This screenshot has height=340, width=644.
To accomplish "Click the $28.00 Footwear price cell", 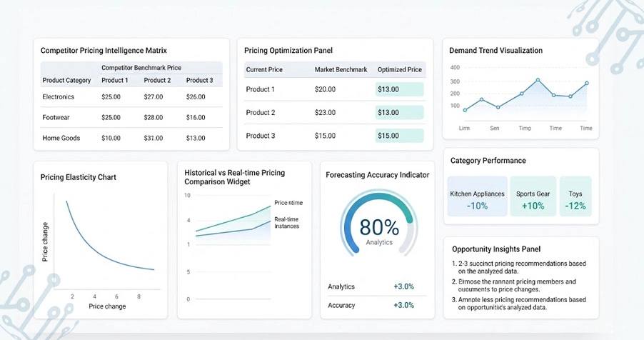I will pos(154,118).
